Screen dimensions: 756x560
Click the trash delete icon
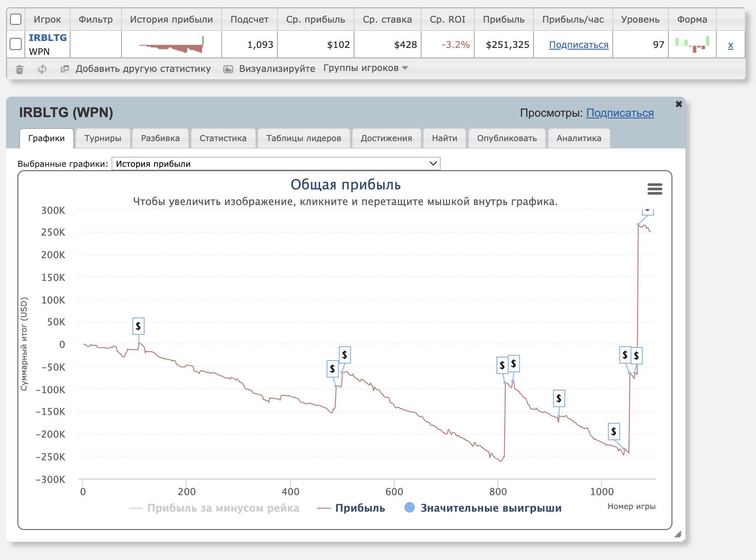coord(20,69)
